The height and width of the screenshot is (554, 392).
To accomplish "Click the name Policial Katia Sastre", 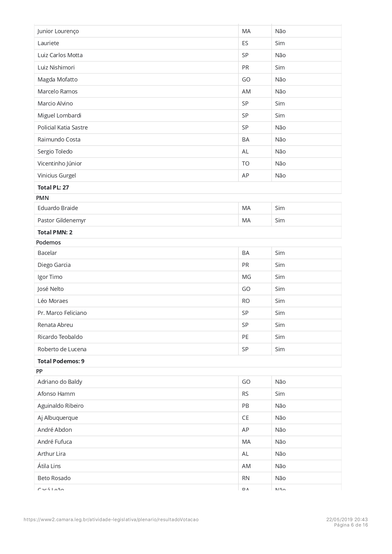I will (63, 128).
